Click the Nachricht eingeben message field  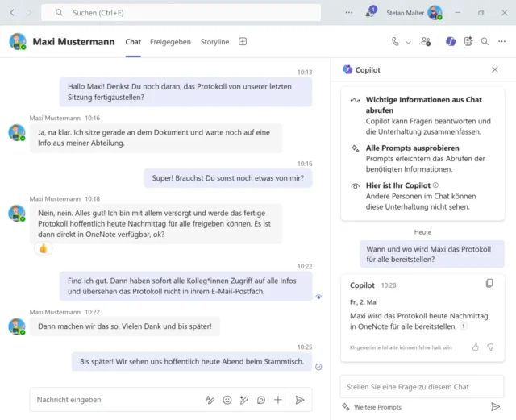[113, 399]
